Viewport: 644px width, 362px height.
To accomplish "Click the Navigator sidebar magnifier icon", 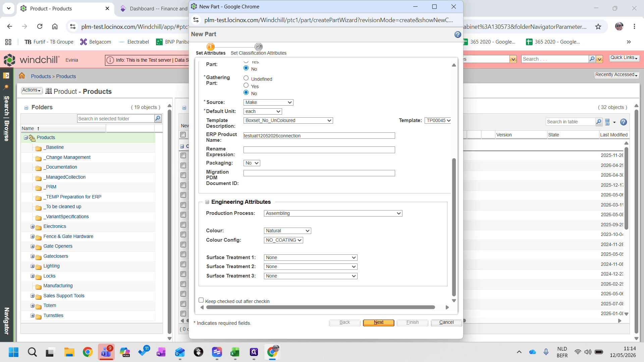I will 6,87.
